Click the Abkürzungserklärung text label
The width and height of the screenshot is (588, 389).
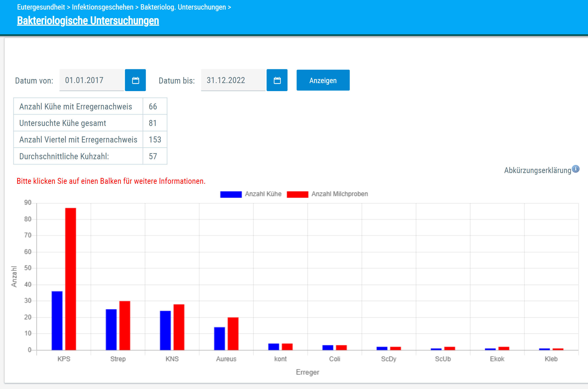click(538, 170)
